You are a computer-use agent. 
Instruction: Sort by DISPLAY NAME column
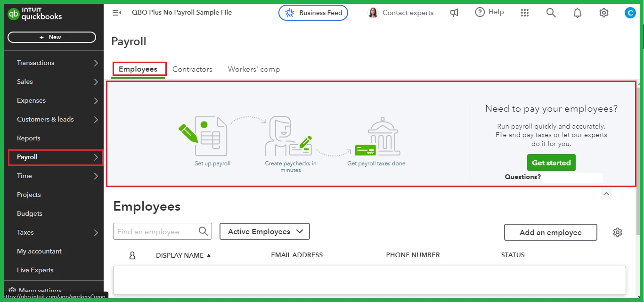183,255
